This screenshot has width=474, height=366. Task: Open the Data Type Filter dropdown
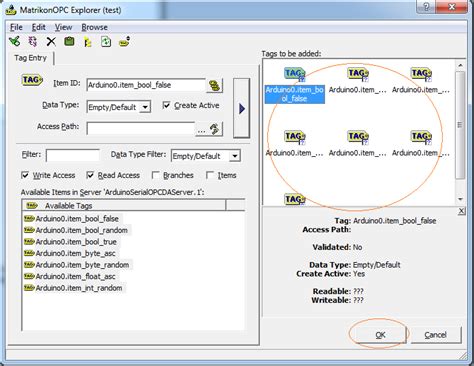coord(235,156)
